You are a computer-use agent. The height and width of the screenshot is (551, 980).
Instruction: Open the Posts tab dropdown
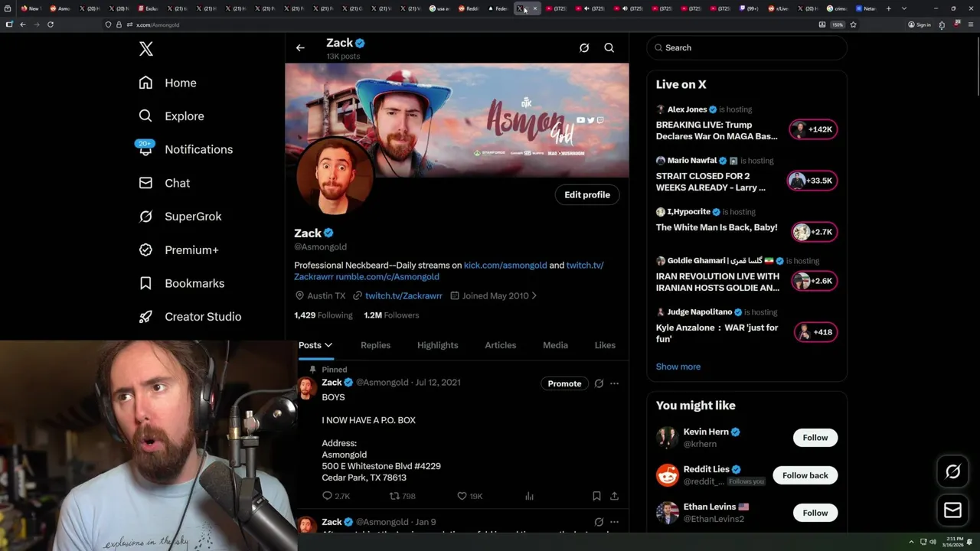point(315,345)
